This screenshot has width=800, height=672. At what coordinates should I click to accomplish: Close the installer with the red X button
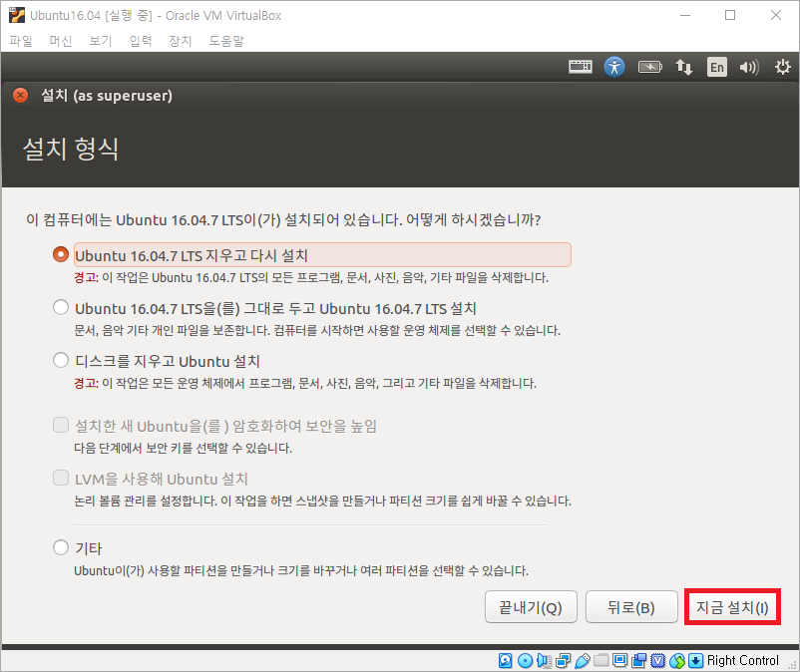tap(20, 96)
